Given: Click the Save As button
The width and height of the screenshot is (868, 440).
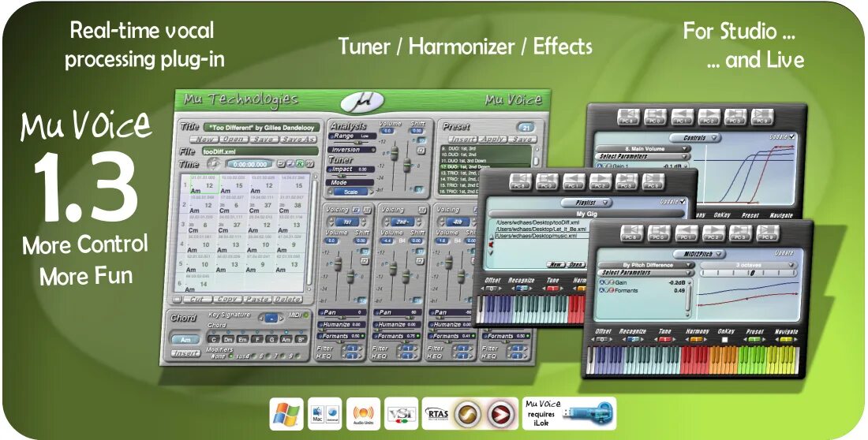Looking at the screenshot, I should pos(298,140).
